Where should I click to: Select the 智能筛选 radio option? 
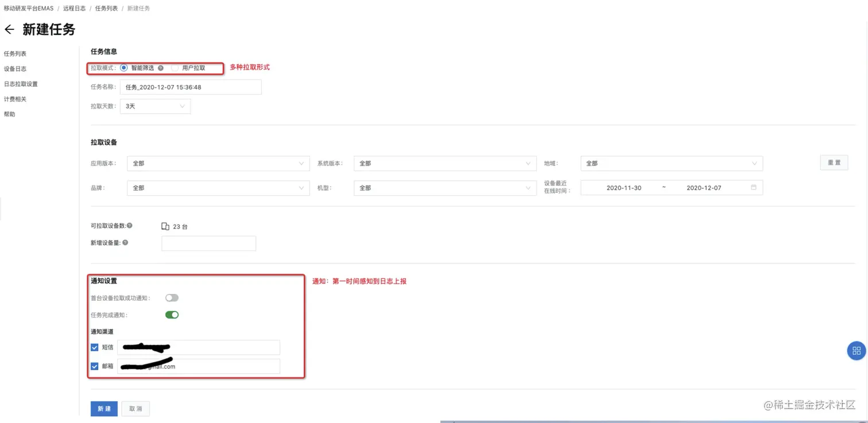point(124,68)
